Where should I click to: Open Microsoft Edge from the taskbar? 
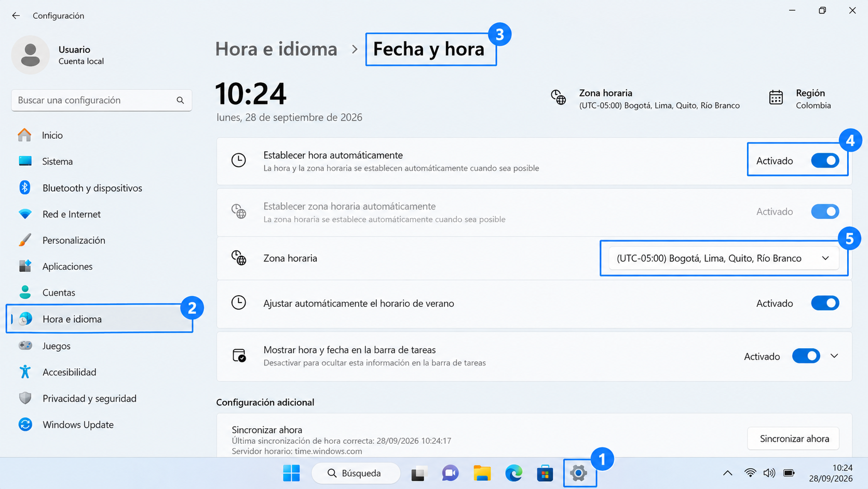click(514, 473)
